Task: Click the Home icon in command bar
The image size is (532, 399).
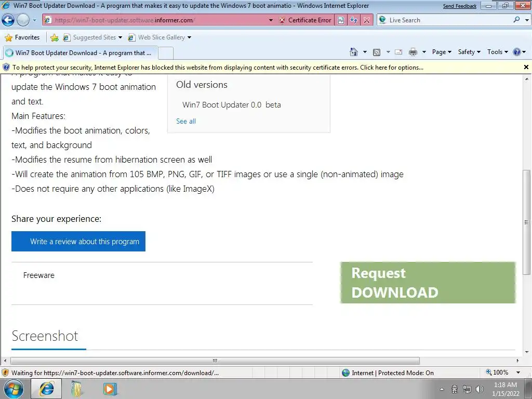Action: (x=353, y=52)
